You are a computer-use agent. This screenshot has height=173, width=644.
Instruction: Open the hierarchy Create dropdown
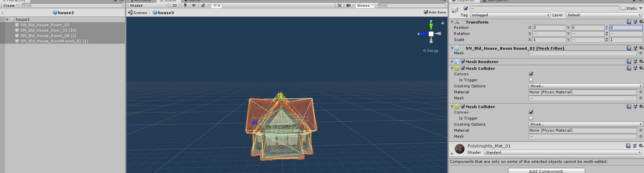[10, 5]
